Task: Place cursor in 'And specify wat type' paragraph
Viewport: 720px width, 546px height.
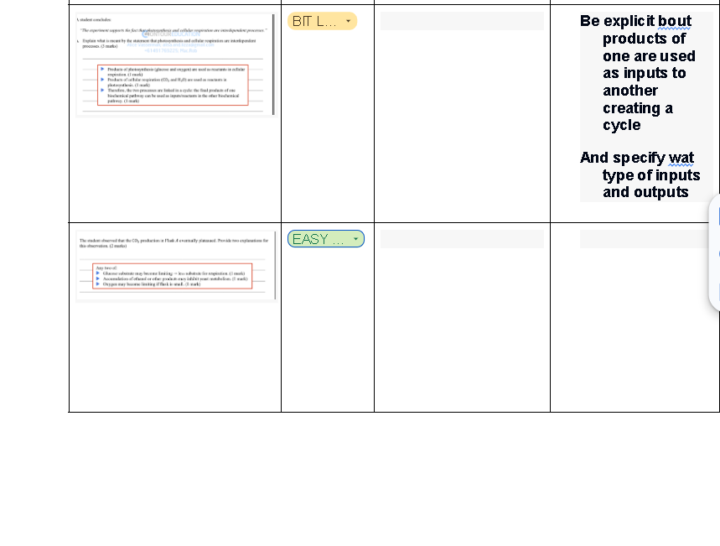Action: click(641, 175)
